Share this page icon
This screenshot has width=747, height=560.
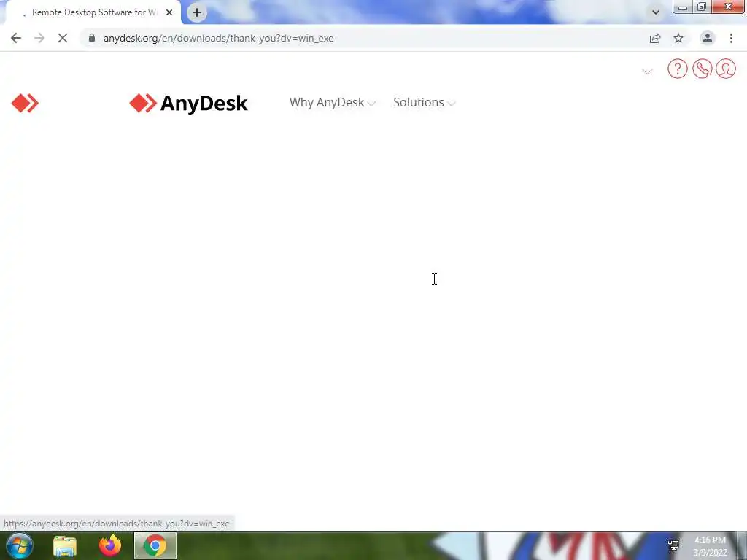pyautogui.click(x=655, y=38)
